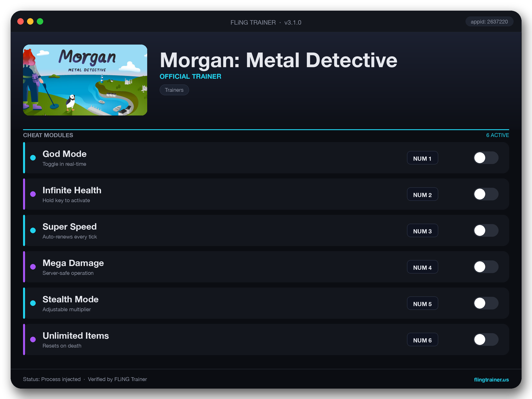Image resolution: width=532 pixels, height=399 pixels.
Task: Click 'Auto-renews every tick' description
Action: (x=70, y=237)
